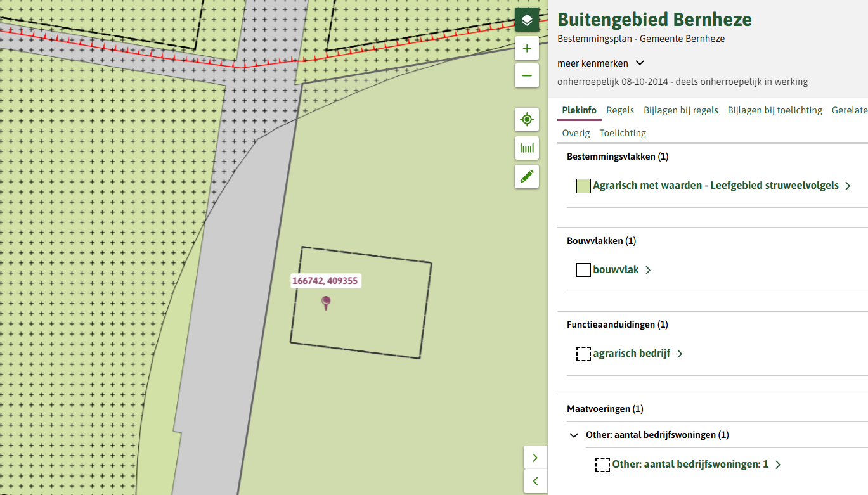Open the bouwvlak link
The height and width of the screenshot is (495, 868).
(616, 270)
